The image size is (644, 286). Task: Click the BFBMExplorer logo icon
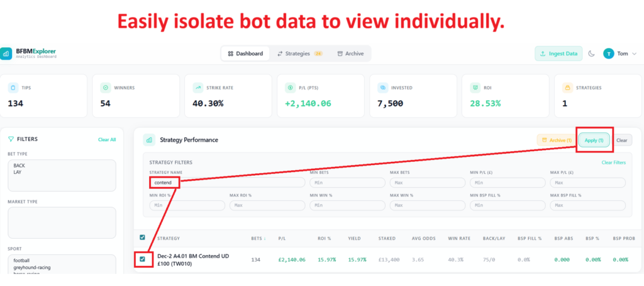click(6, 54)
